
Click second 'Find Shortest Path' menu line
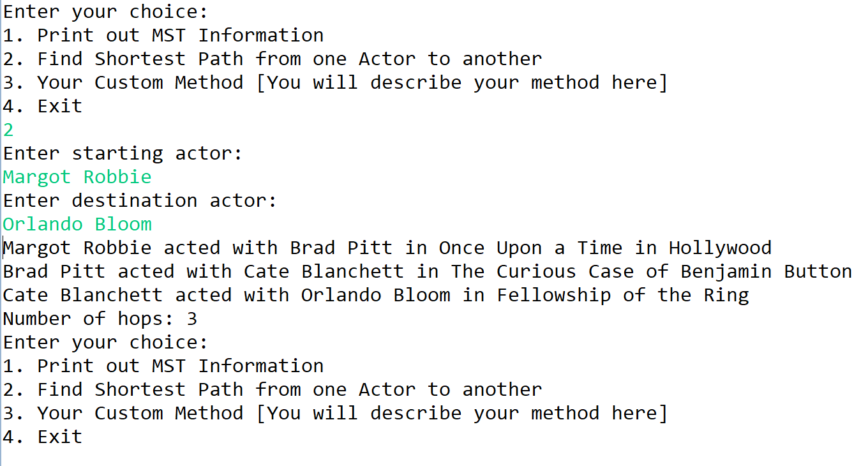pos(273,389)
